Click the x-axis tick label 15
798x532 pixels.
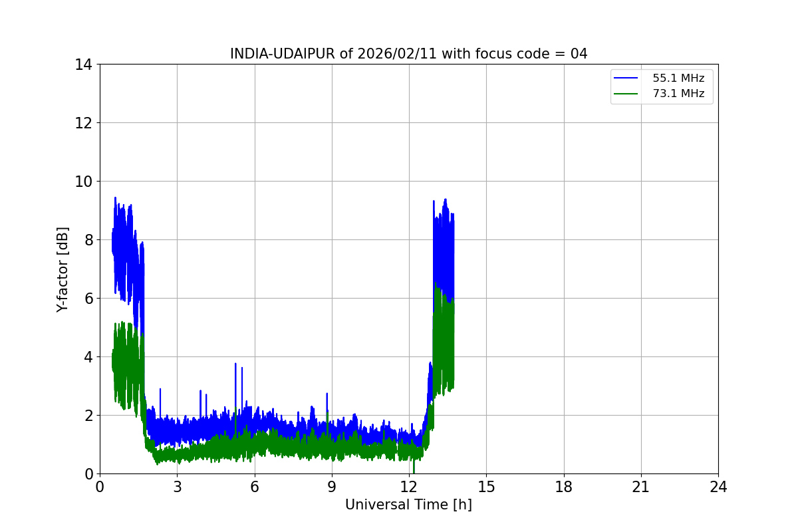coord(486,487)
